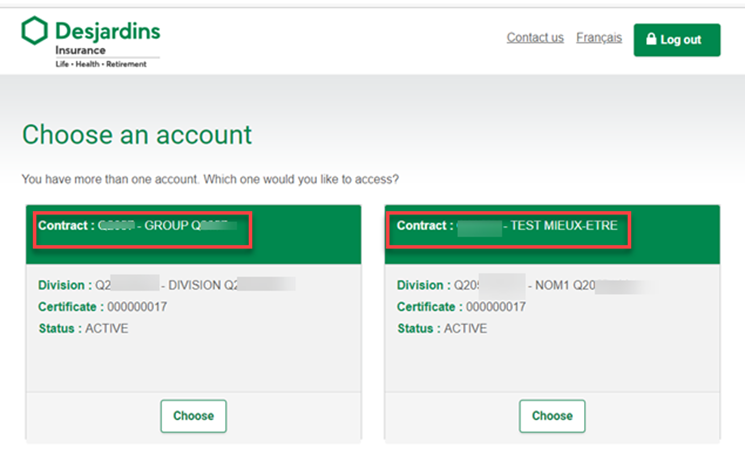Click the Desjardins wordmark text
Viewport: 745px width, 475px height.
coord(107,30)
